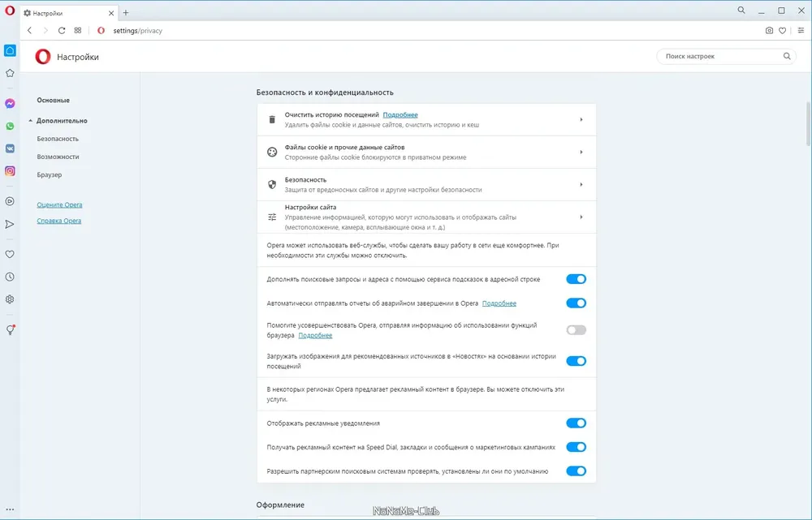Close the Настройки tab
Screen dimensions: 812x520
[110, 13]
